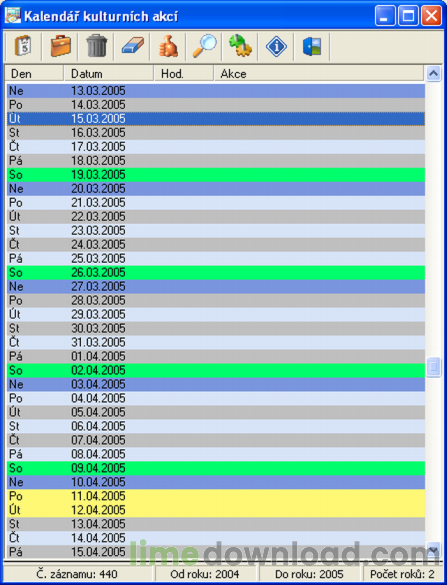Click the scrollbar down arrow
Screen dimensions: 447x585
pyautogui.click(x=433, y=550)
